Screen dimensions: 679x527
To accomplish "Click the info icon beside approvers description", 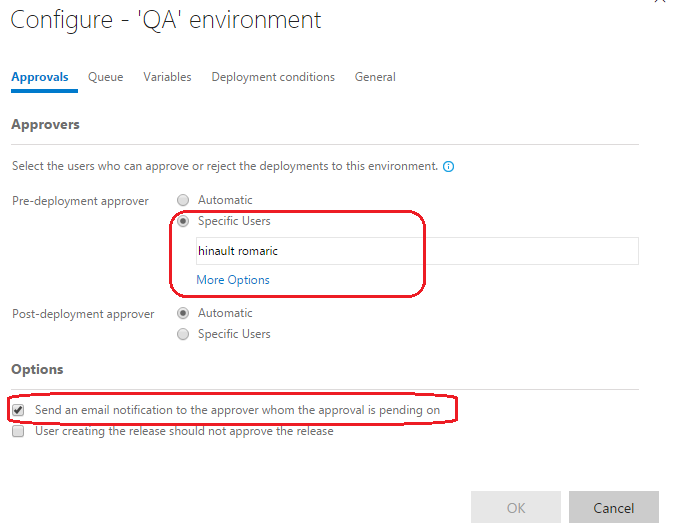I will click(449, 166).
